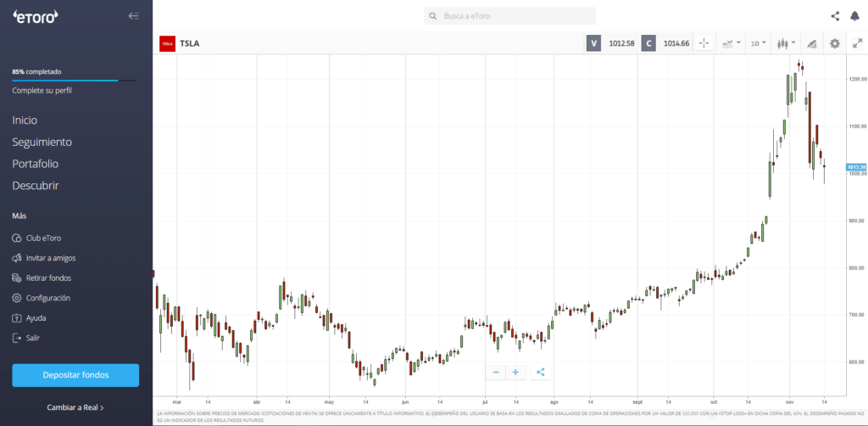Toggle the crosshair cursor tool
868x426 pixels.
704,43
